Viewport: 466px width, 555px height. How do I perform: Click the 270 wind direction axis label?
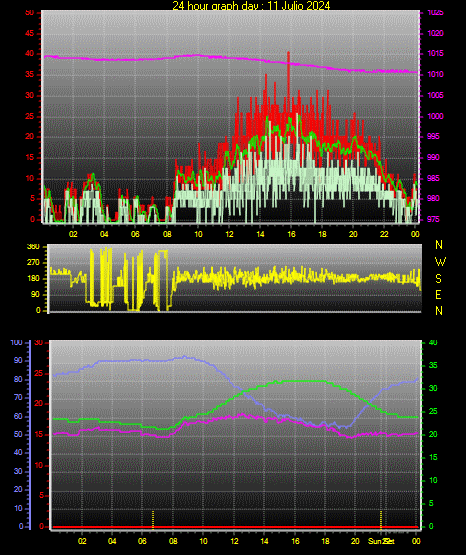coord(33,263)
